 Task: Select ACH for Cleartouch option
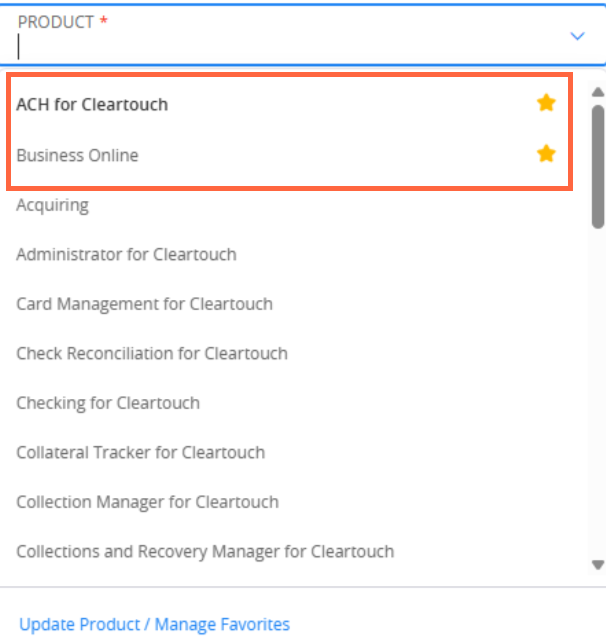(92, 104)
